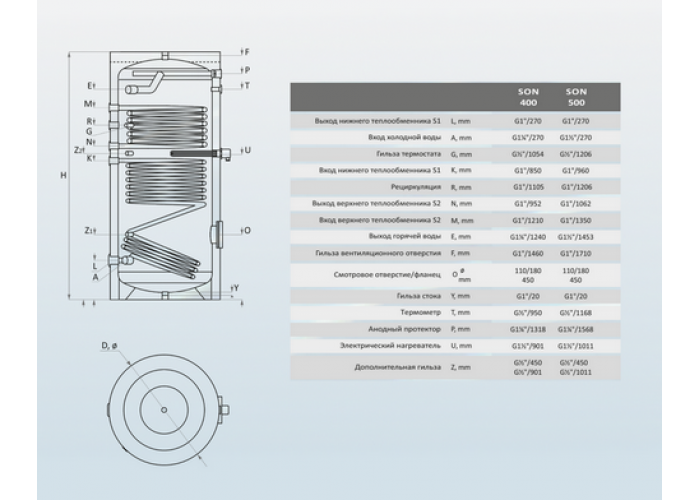Select row label 'Вход холодной воды'
Screen dimensions: 700x500
coord(404,138)
